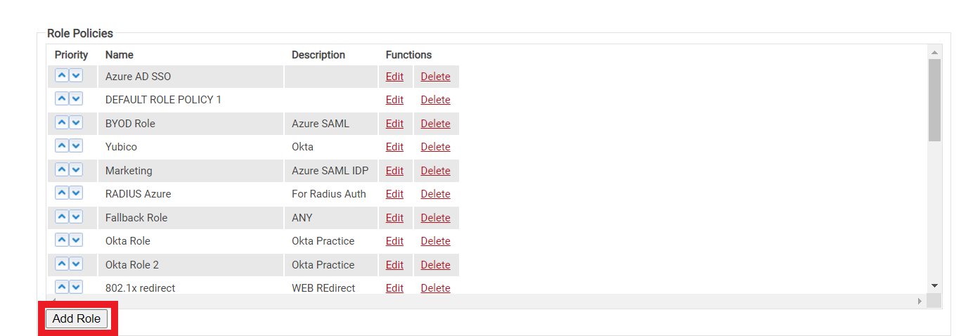Move RADIUS Azure priority down

tap(76, 193)
